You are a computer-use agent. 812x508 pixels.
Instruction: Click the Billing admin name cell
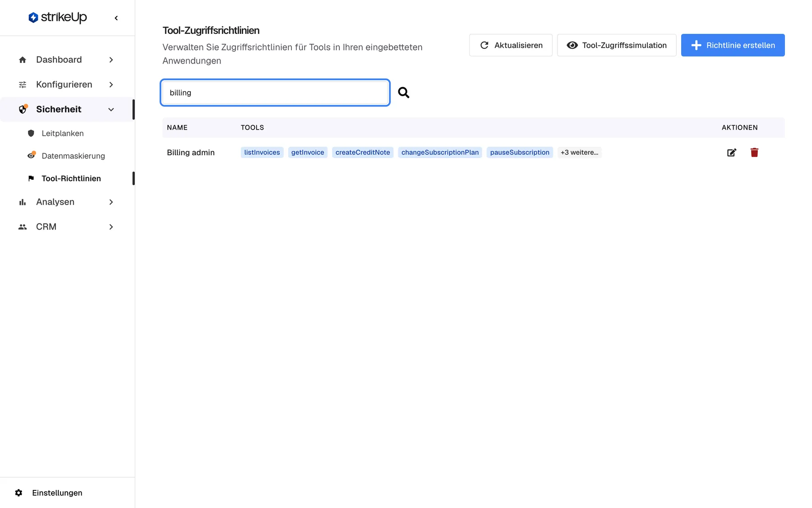coord(191,153)
